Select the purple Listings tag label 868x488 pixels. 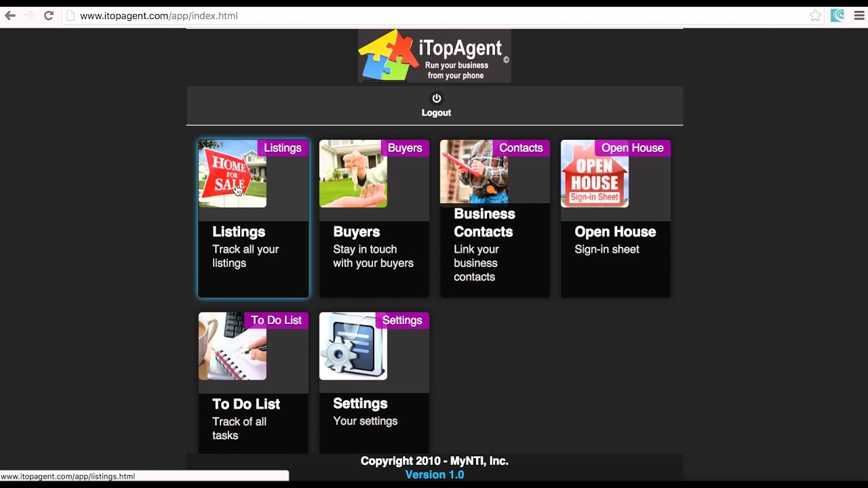pos(282,148)
